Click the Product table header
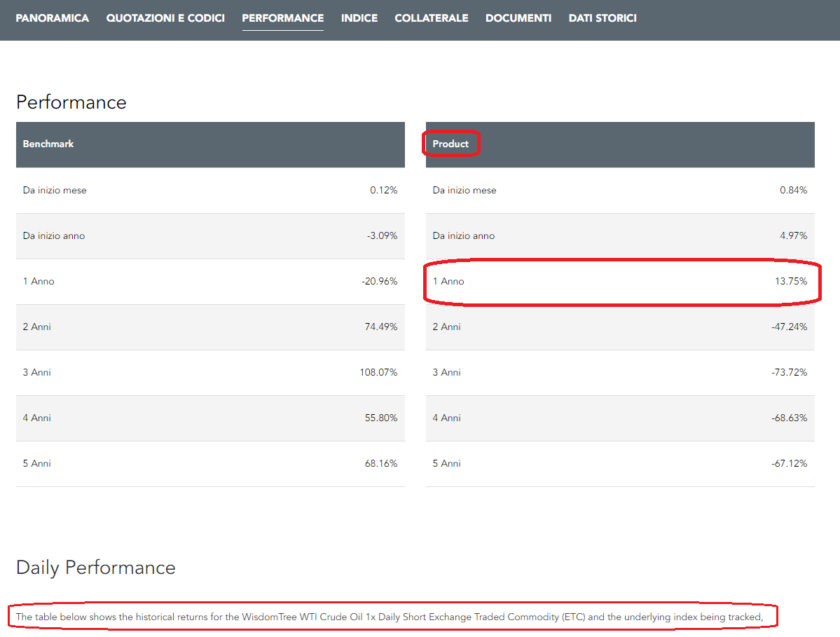 coord(450,144)
